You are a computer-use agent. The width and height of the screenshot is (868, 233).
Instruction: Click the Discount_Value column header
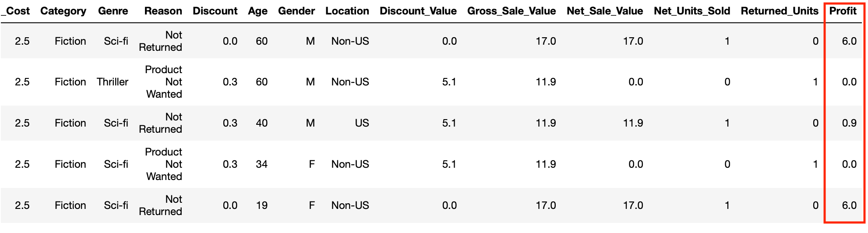418,11
